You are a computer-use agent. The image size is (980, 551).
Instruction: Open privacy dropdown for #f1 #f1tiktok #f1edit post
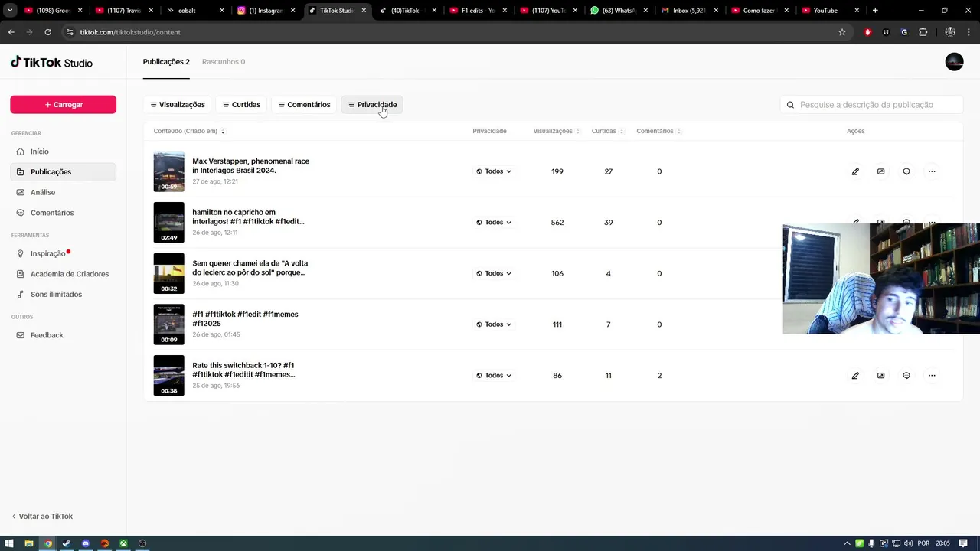coord(494,324)
